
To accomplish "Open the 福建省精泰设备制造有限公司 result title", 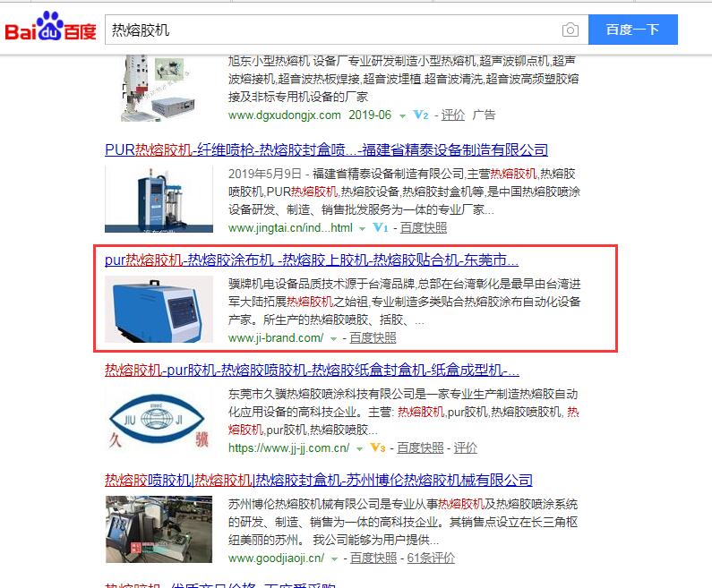I will tap(326, 149).
